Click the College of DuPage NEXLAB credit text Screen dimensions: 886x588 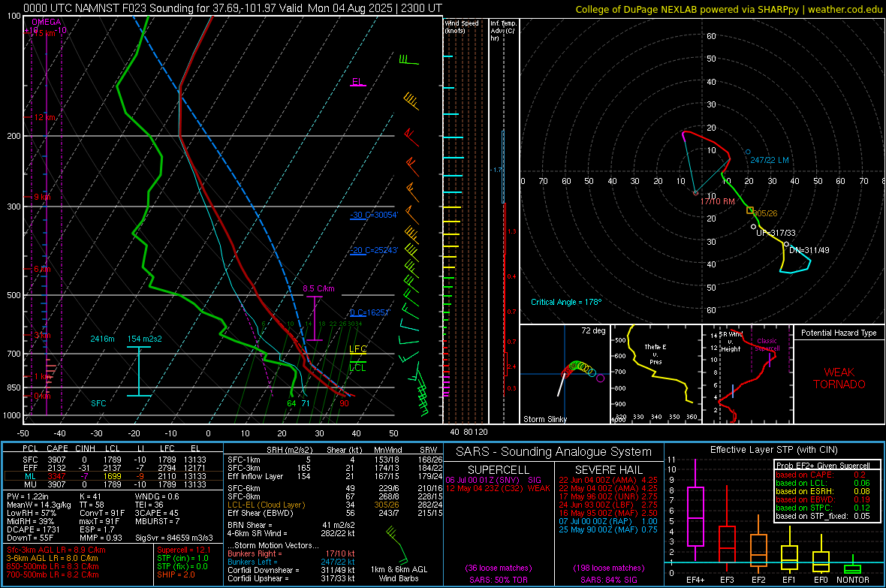(x=728, y=9)
